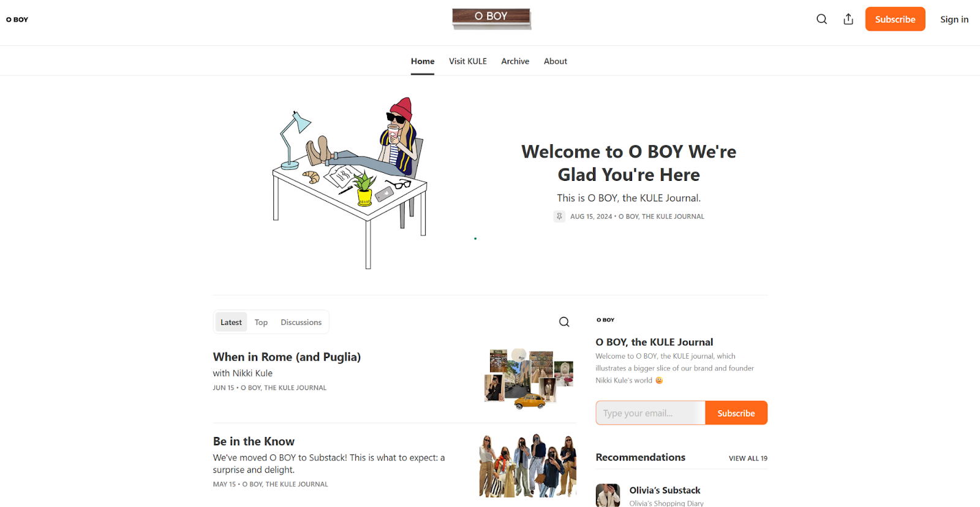Click the Type your email input field
This screenshot has height=507, width=980.
point(650,413)
